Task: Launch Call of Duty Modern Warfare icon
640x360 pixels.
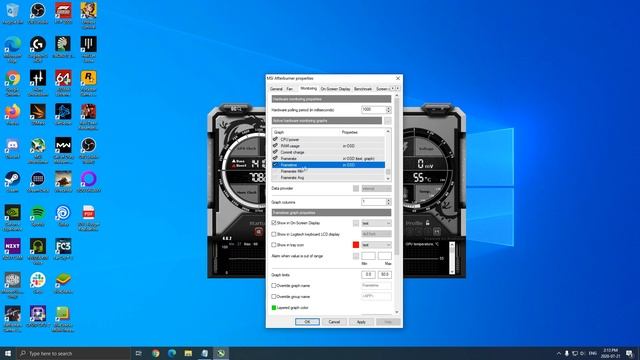Action: pyautogui.click(x=63, y=150)
